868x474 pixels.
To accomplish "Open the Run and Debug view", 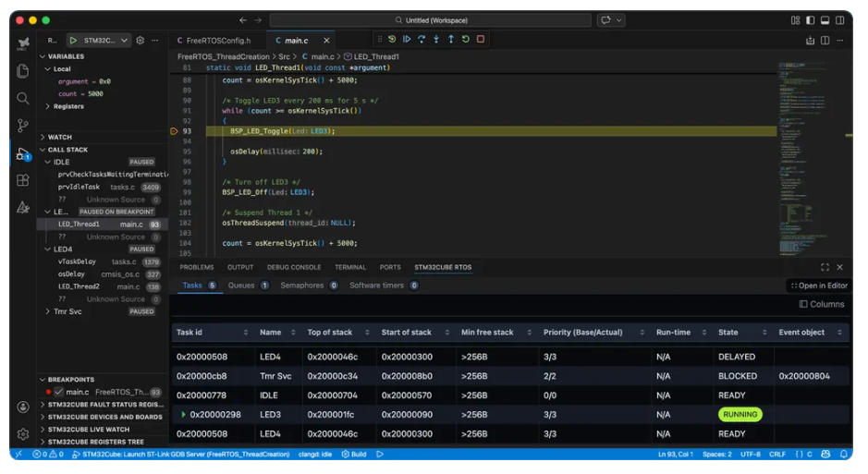I will pyautogui.click(x=23, y=153).
